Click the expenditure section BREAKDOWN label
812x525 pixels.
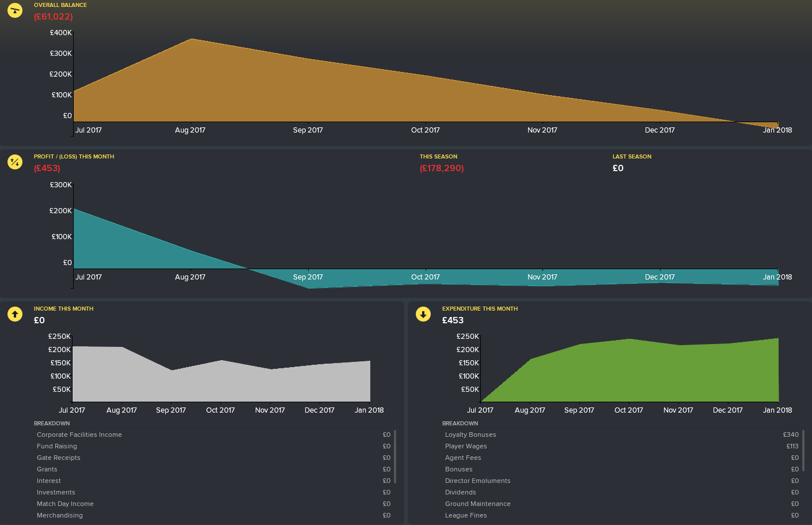(460, 424)
